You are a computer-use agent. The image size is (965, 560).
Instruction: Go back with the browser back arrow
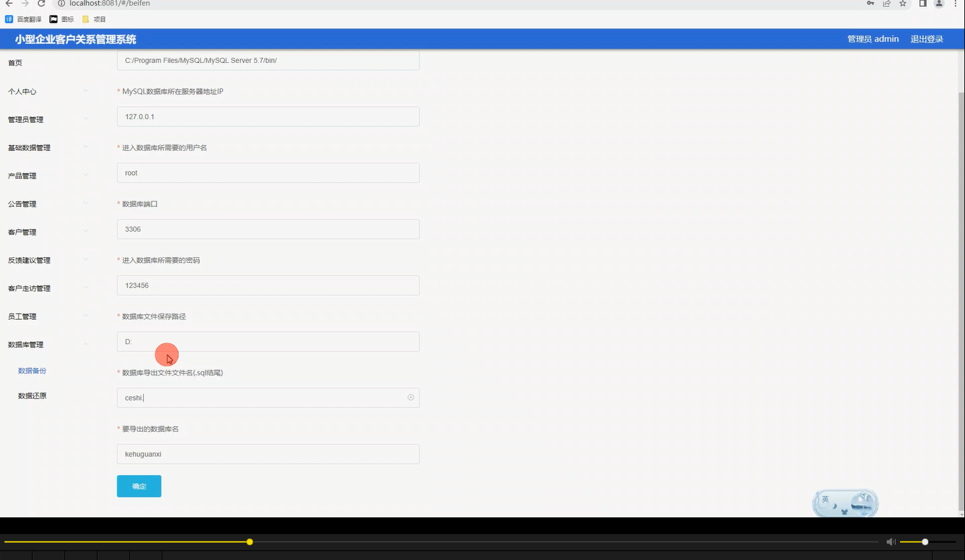click(9, 3)
